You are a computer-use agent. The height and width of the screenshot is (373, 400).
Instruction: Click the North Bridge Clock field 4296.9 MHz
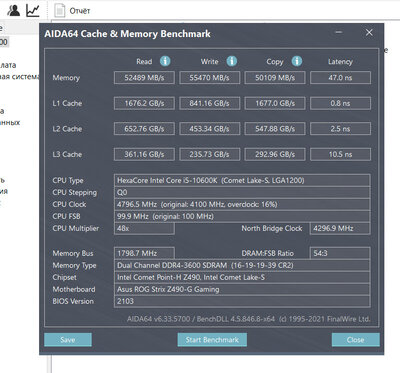pyautogui.click(x=340, y=228)
